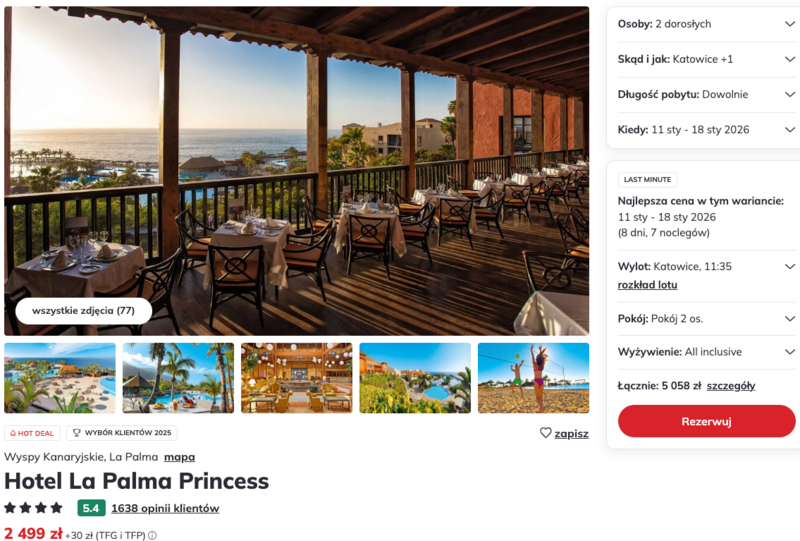Open the 1638 opinii klientów reviews link

coord(165,508)
